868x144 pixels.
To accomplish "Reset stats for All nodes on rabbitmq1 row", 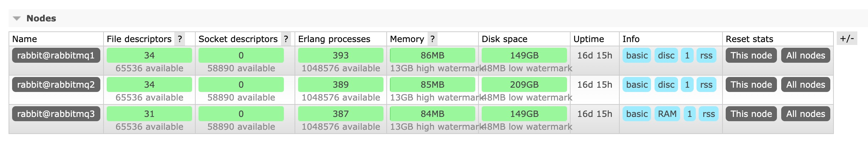I will click(805, 56).
